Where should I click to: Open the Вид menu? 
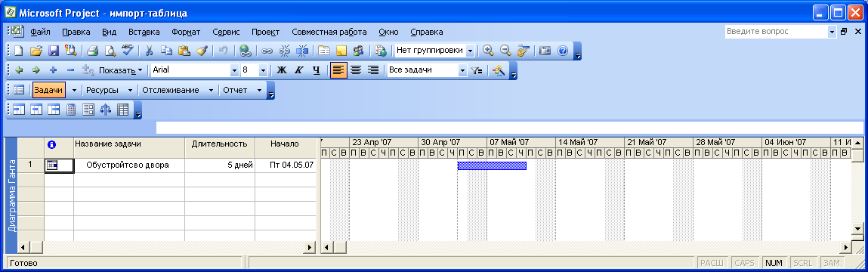[110, 32]
